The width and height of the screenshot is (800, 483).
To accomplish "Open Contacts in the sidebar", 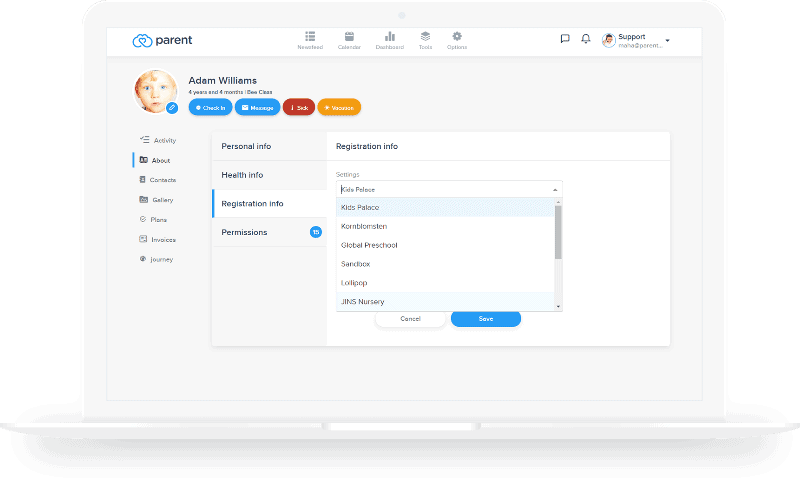I will point(158,180).
